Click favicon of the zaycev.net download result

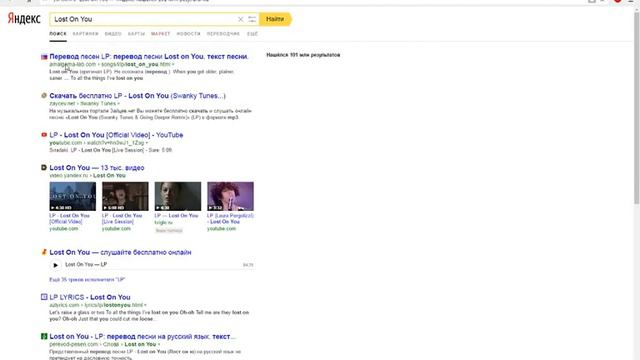[44, 96]
